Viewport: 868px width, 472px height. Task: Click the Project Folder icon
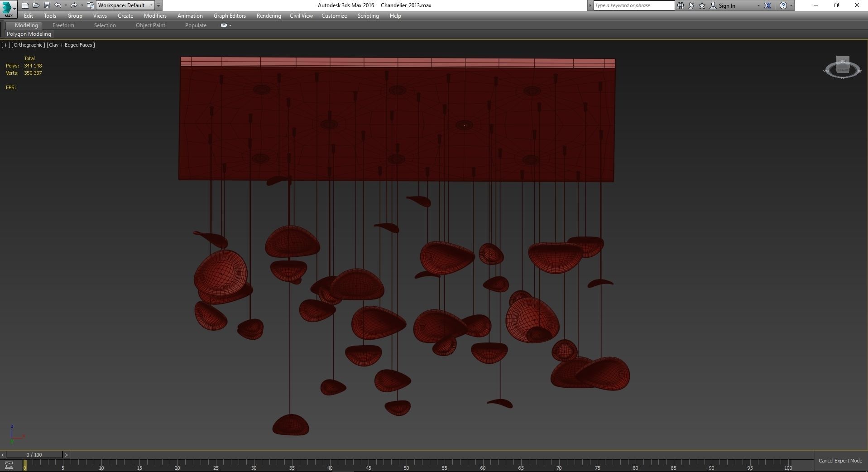pyautogui.click(x=90, y=5)
